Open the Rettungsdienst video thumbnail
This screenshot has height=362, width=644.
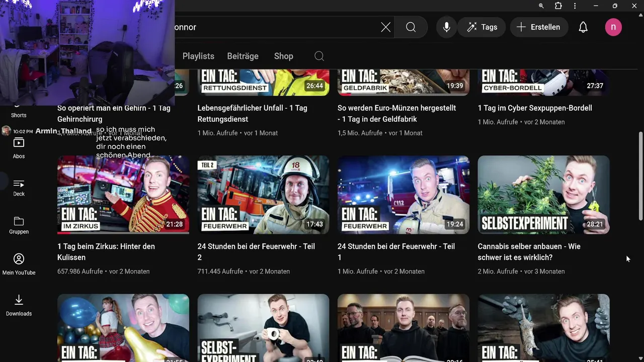pos(263,82)
